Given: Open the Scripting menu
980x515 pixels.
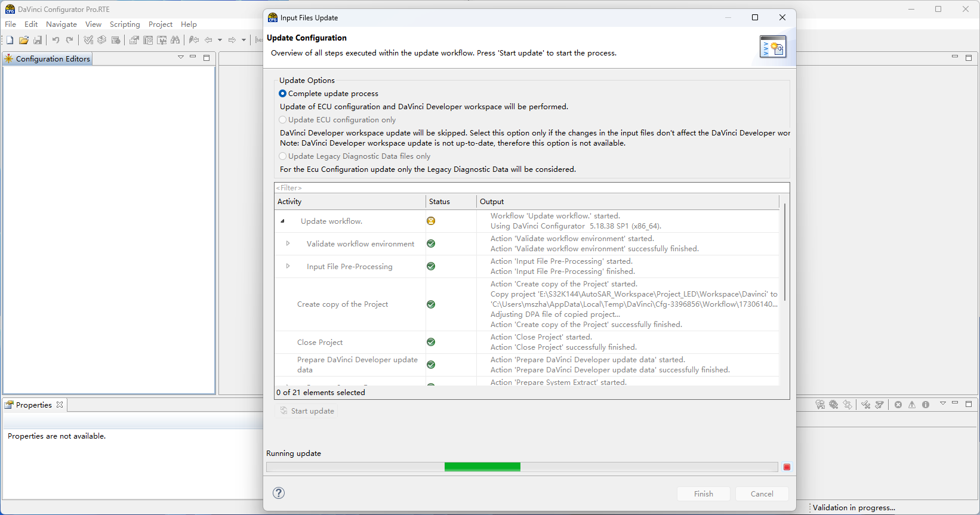Looking at the screenshot, I should point(125,24).
